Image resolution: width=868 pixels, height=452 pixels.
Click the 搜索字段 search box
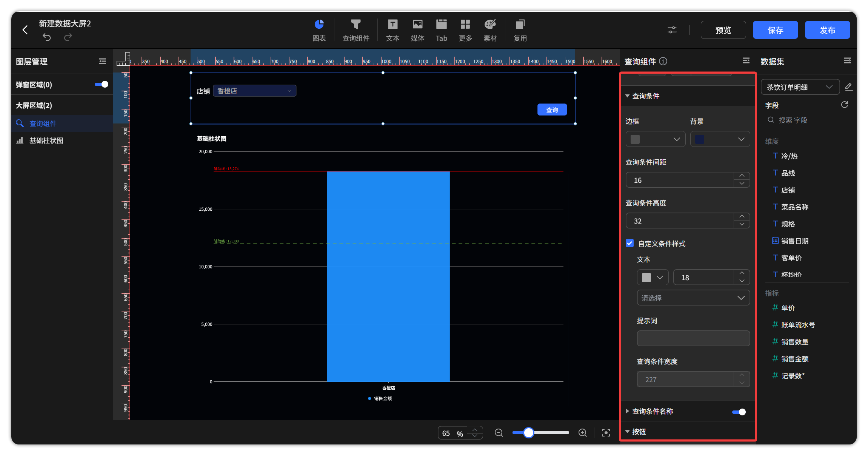click(x=807, y=120)
